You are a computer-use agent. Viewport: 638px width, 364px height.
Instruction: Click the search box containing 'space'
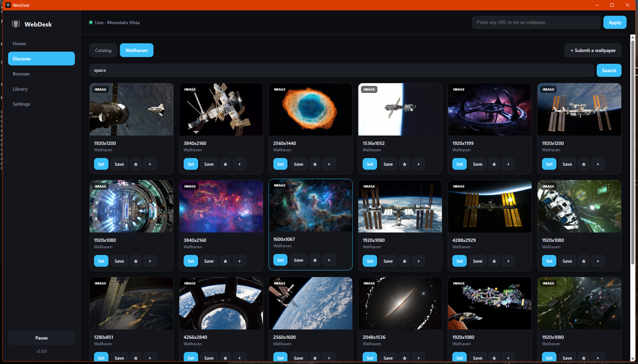[x=341, y=70]
